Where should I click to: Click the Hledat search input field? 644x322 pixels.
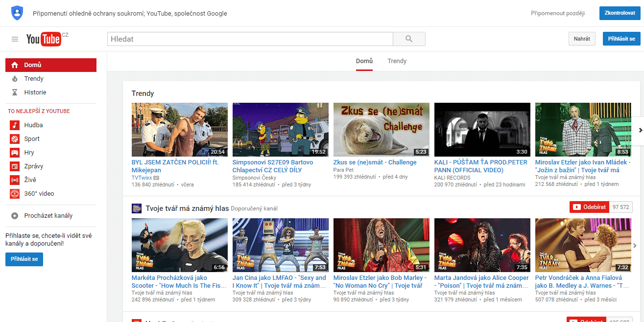[x=250, y=39]
